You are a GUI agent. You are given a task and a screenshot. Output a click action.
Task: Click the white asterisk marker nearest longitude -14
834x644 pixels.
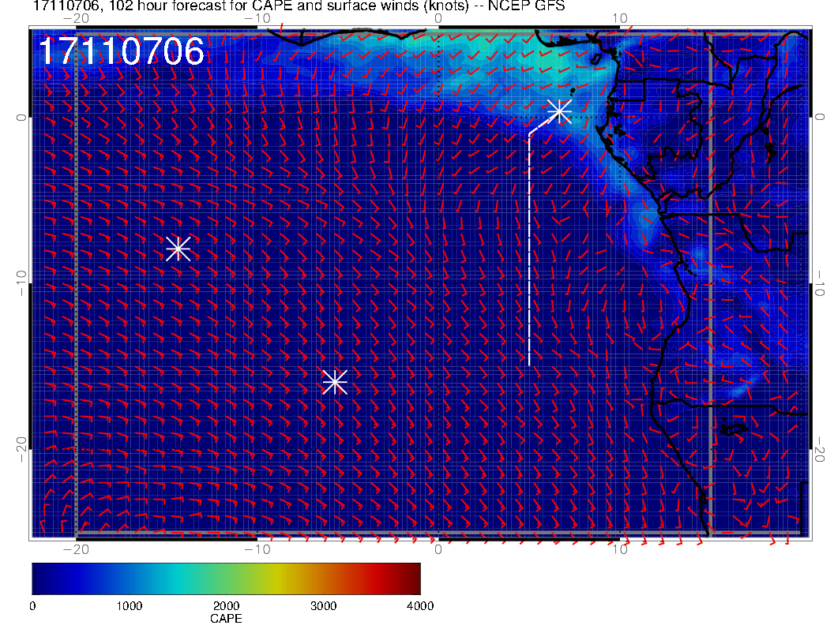tap(178, 249)
